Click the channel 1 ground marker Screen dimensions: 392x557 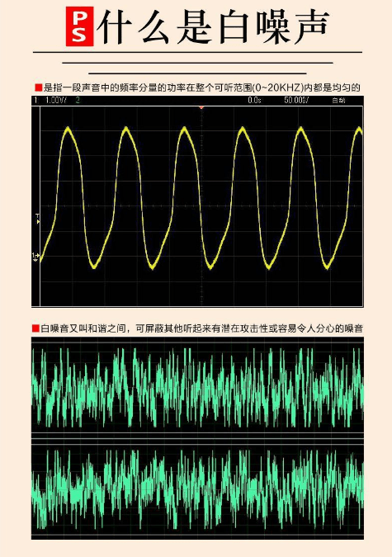pyautogui.click(x=35, y=257)
